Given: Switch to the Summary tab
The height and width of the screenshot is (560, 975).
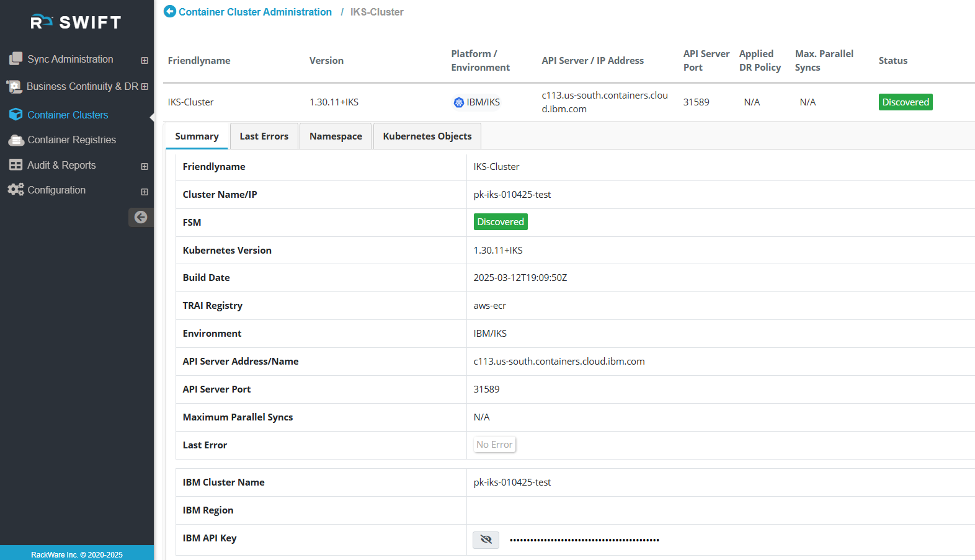Looking at the screenshot, I should point(197,136).
